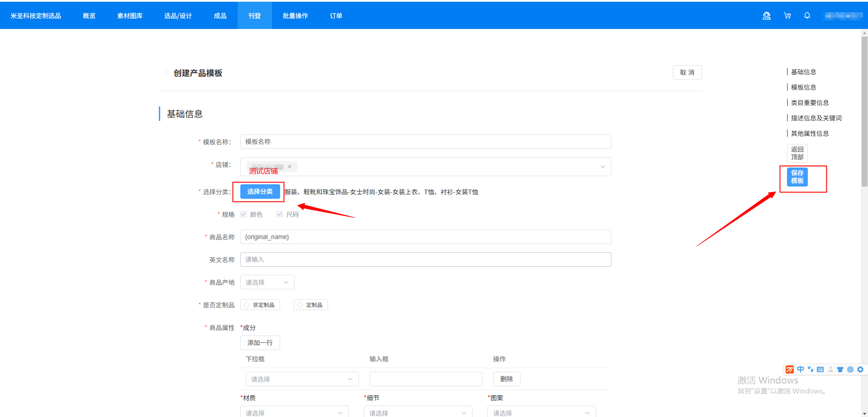Go to the 订单 menu tab
This screenshot has width=868, height=417.
336,16
